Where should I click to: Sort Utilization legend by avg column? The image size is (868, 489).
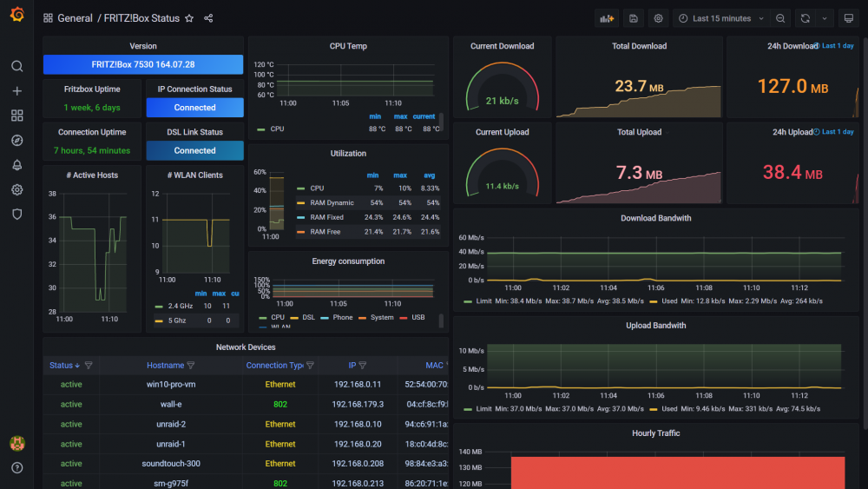[429, 175]
